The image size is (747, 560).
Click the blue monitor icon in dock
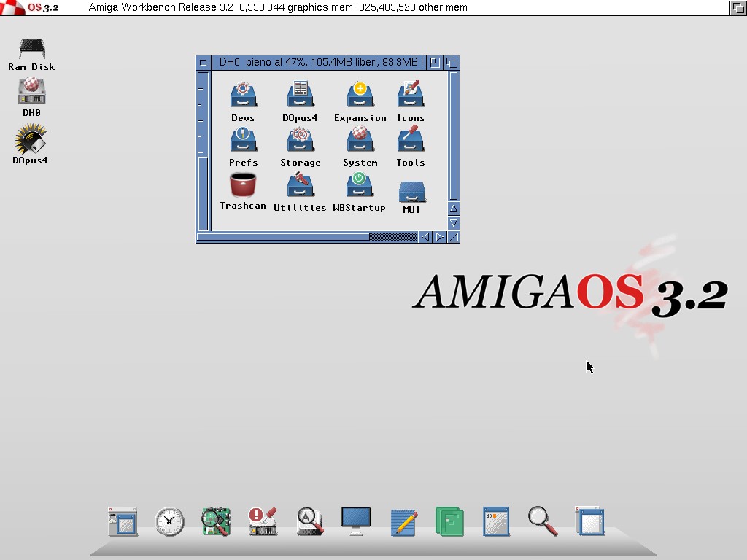coord(356,521)
